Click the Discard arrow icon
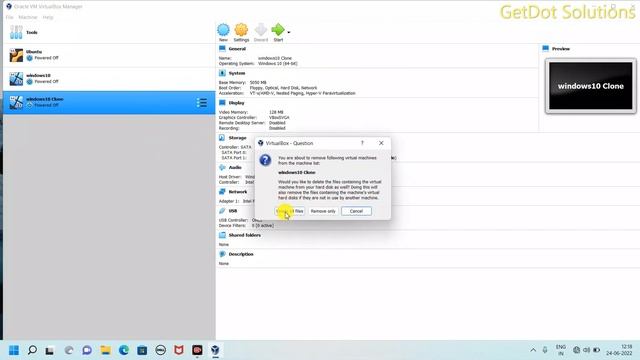The height and width of the screenshot is (360, 640). coord(260,30)
